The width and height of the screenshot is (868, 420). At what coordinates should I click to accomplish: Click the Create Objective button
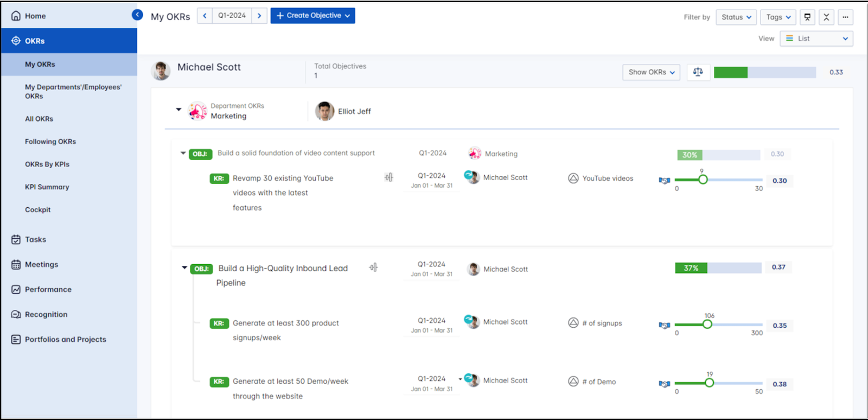313,16
